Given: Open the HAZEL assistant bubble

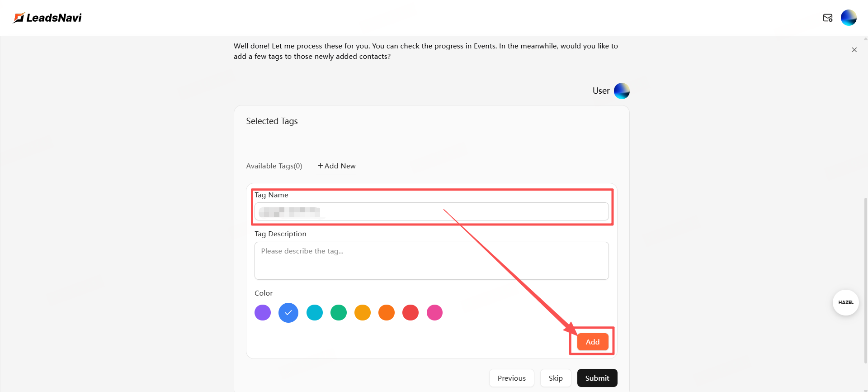Looking at the screenshot, I should 845,302.
